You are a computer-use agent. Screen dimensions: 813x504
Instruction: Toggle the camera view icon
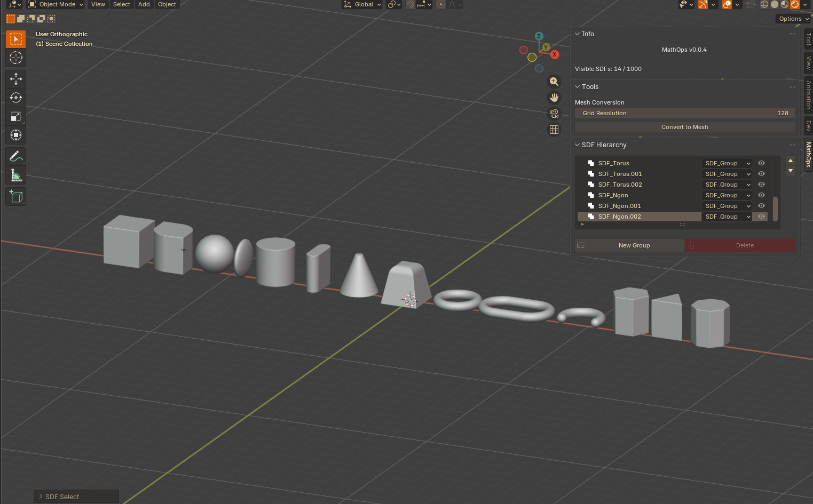pyautogui.click(x=554, y=114)
